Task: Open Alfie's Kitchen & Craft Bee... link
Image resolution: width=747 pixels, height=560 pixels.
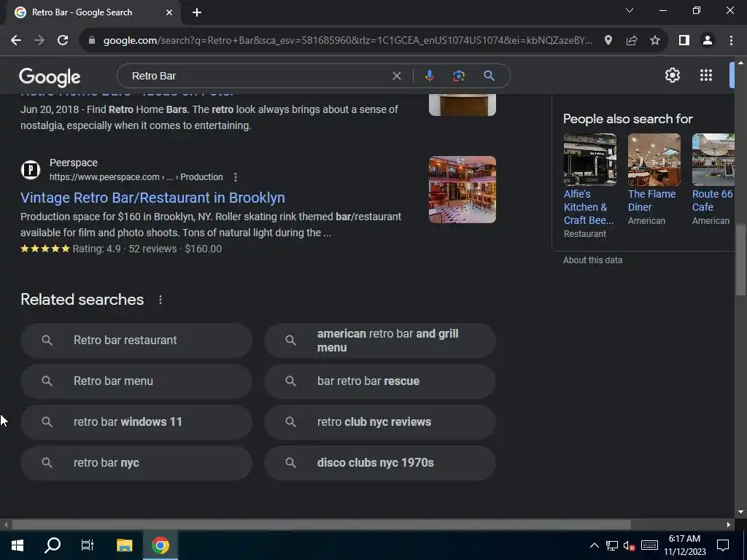Action: [x=589, y=207]
